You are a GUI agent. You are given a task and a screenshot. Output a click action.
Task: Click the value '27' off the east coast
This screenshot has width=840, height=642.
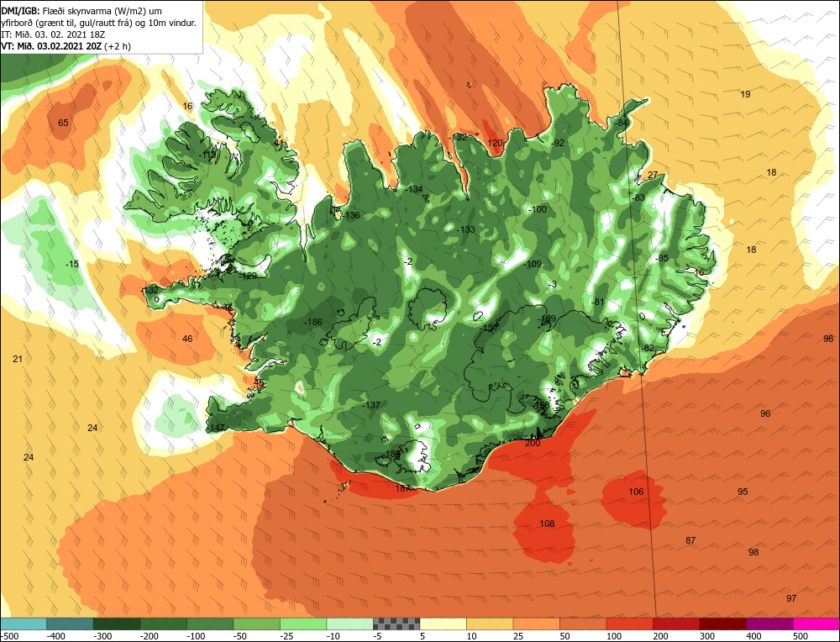(653, 176)
